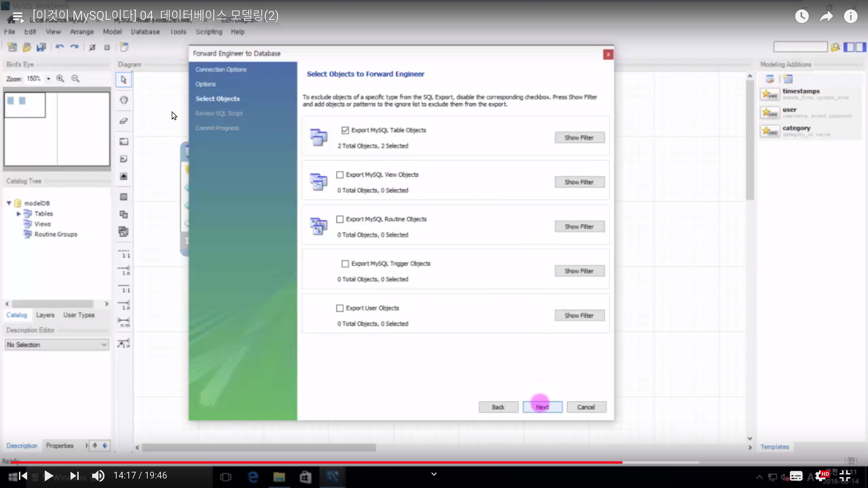Expand the Tables tree node
The image size is (868, 488).
[x=19, y=214]
